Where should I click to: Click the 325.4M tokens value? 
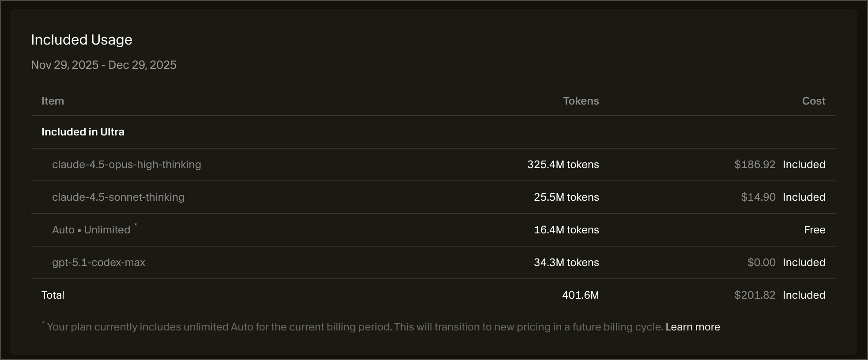(x=563, y=165)
